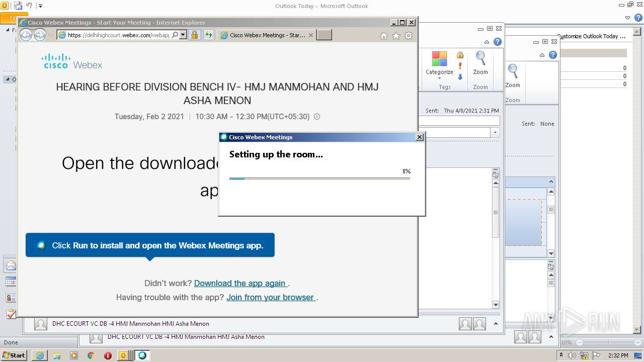The width and height of the screenshot is (644, 362).
Task: Customize the Outlook Quick Access Toolbar
Action: point(40,6)
